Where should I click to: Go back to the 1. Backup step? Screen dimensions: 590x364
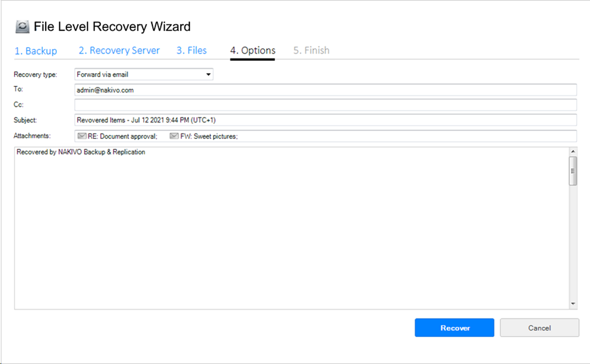pos(36,51)
